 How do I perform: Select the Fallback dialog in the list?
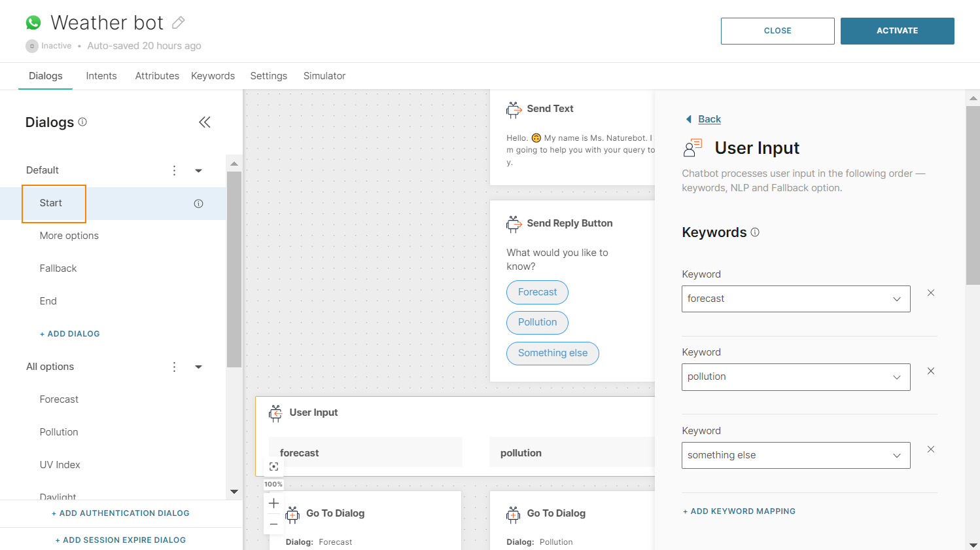pos(58,268)
